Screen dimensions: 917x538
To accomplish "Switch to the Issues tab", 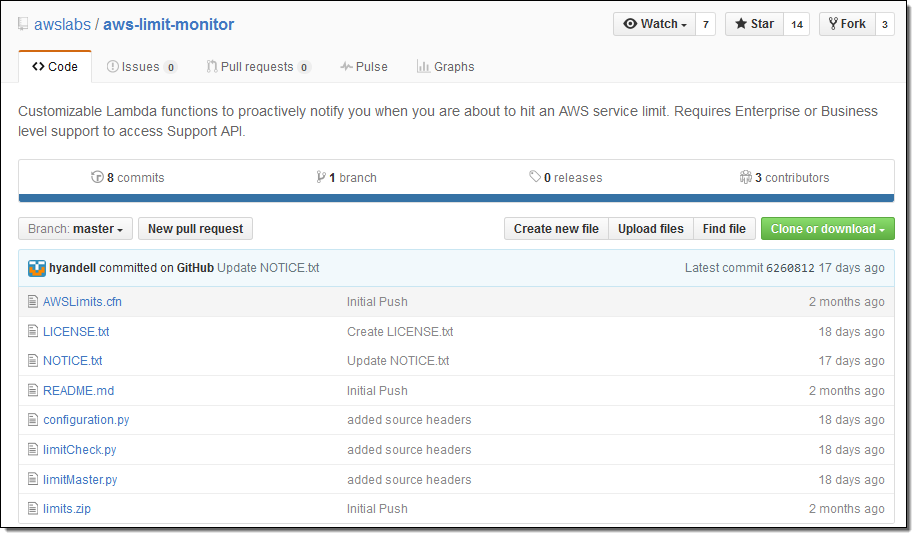I will click(142, 67).
